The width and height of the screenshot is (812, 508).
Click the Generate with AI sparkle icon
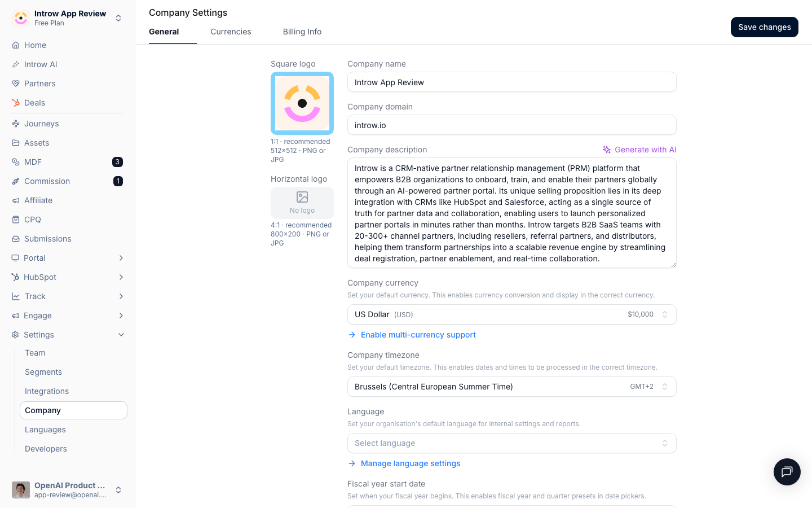coord(607,150)
